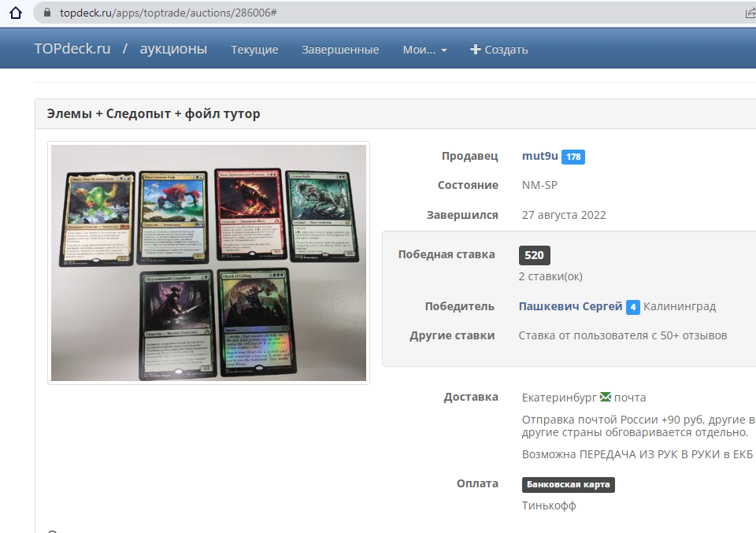Click the green envelope mail icon
Image resolution: width=756 pixels, height=533 pixels.
click(606, 397)
